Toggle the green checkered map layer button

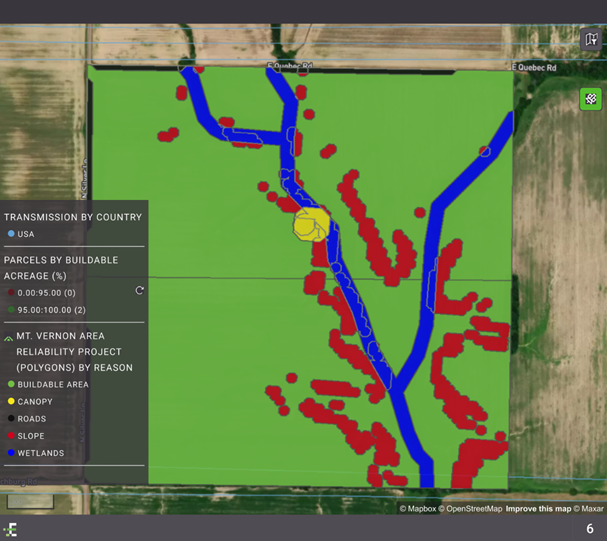coord(590,99)
